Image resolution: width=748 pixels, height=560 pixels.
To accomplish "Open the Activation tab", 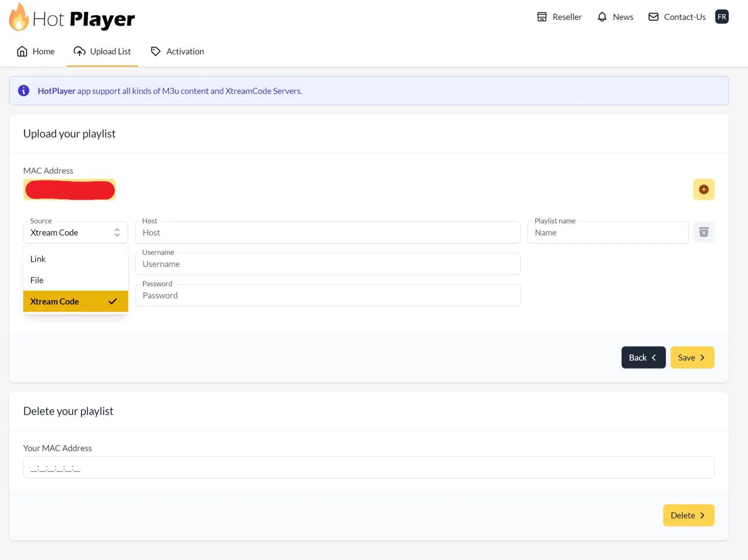I will 177,52.
